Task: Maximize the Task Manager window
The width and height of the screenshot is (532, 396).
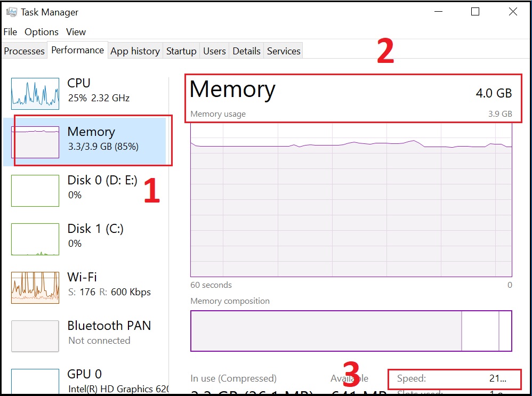Action: (475, 12)
